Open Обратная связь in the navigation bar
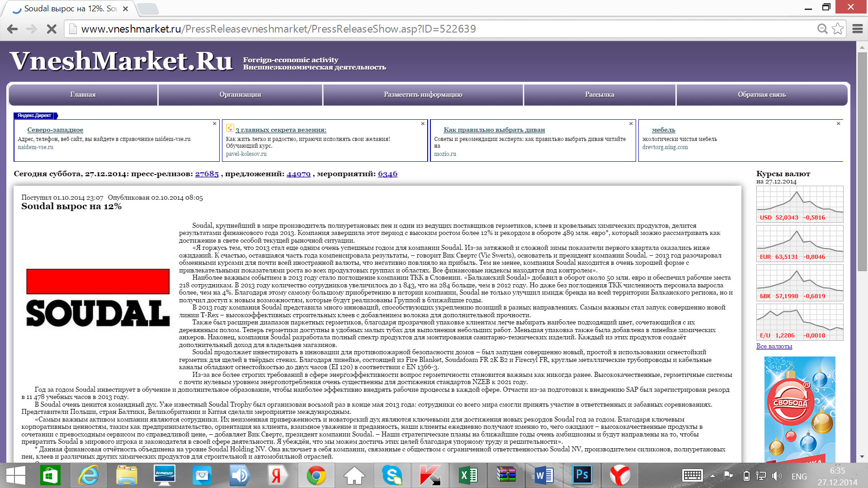The image size is (868, 488). 762,94
